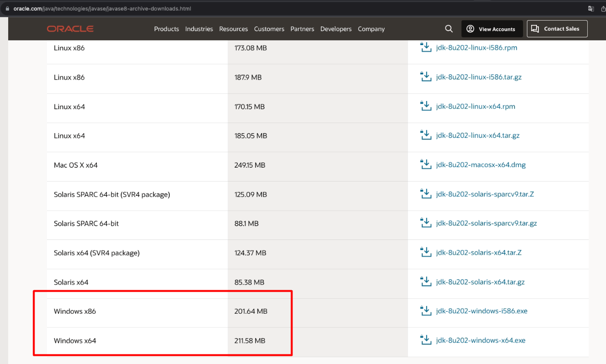Download jdk-8u202-solaris-sparcv9.tar.gz link
The width and height of the screenshot is (606, 364).
point(487,224)
